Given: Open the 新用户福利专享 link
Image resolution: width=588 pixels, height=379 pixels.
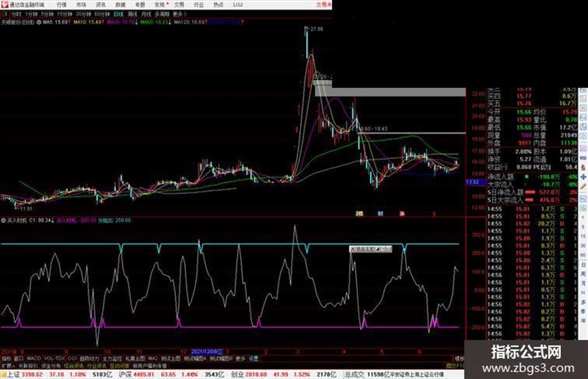Looking at the screenshot, I should [x=149, y=365].
